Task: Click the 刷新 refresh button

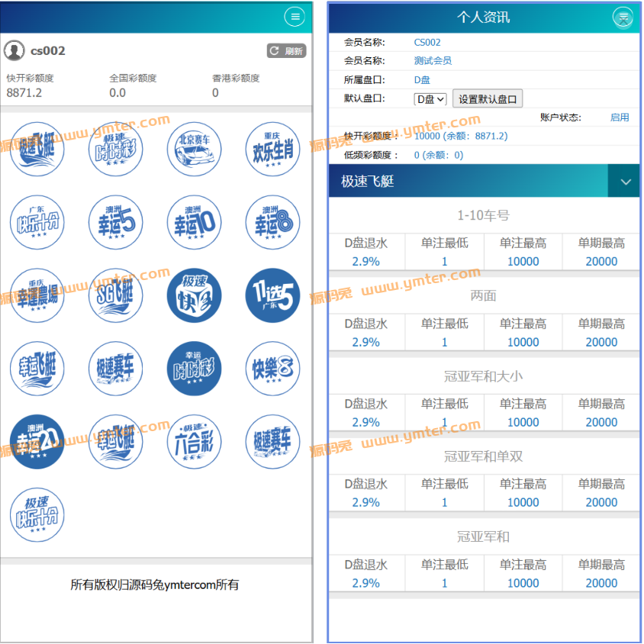Action: click(286, 50)
